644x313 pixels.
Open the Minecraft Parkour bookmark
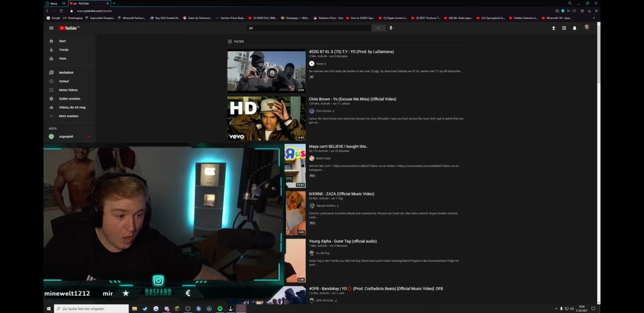tap(132, 18)
